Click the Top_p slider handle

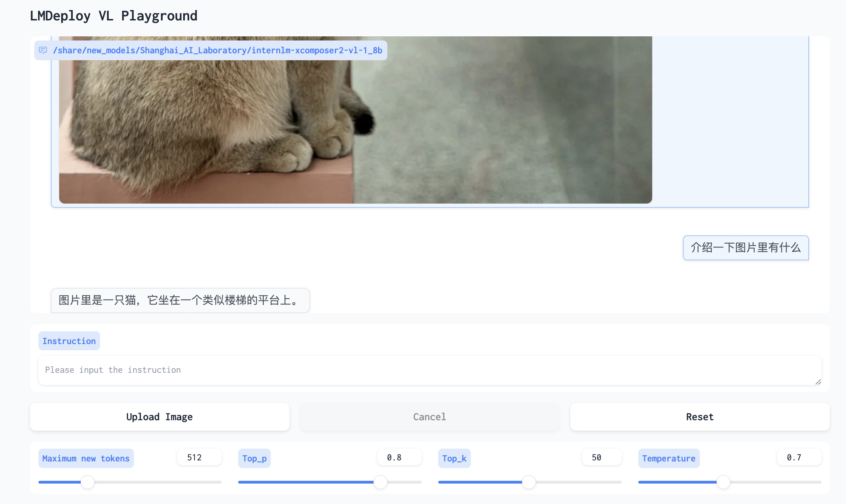pyautogui.click(x=380, y=482)
